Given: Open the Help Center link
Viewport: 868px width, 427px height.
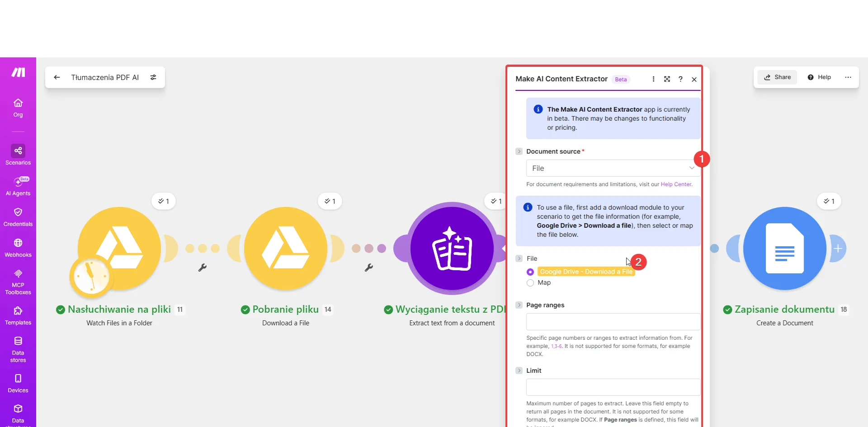Looking at the screenshot, I should (676, 184).
